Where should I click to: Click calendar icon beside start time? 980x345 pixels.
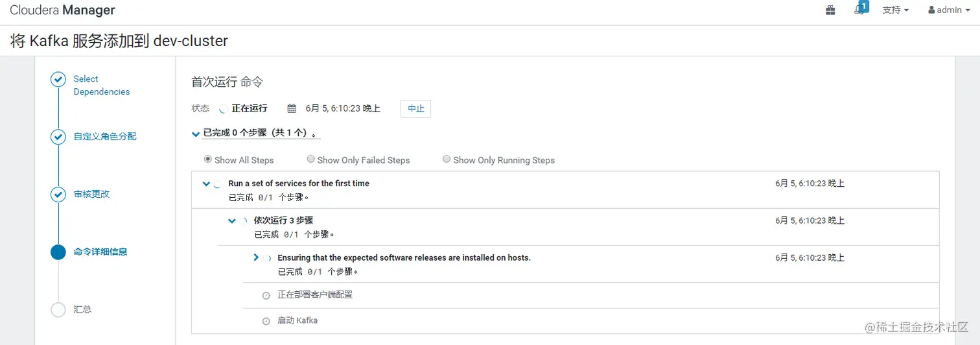(292, 108)
